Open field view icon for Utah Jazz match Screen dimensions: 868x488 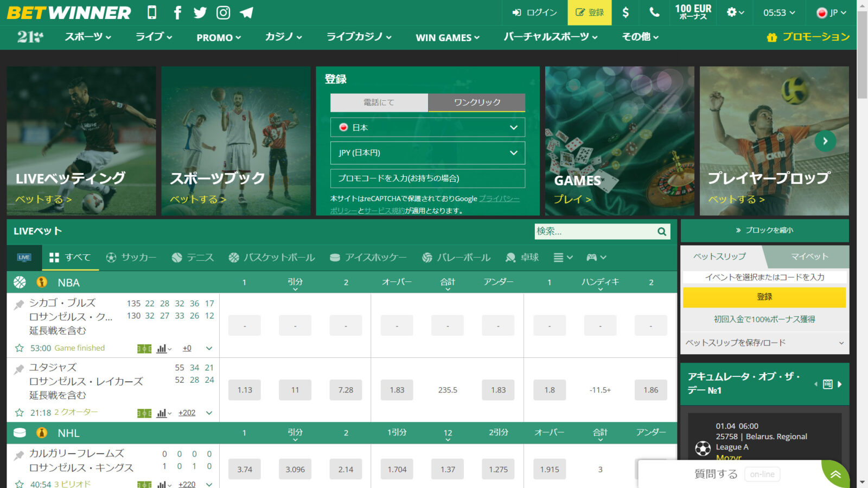pyautogui.click(x=144, y=413)
